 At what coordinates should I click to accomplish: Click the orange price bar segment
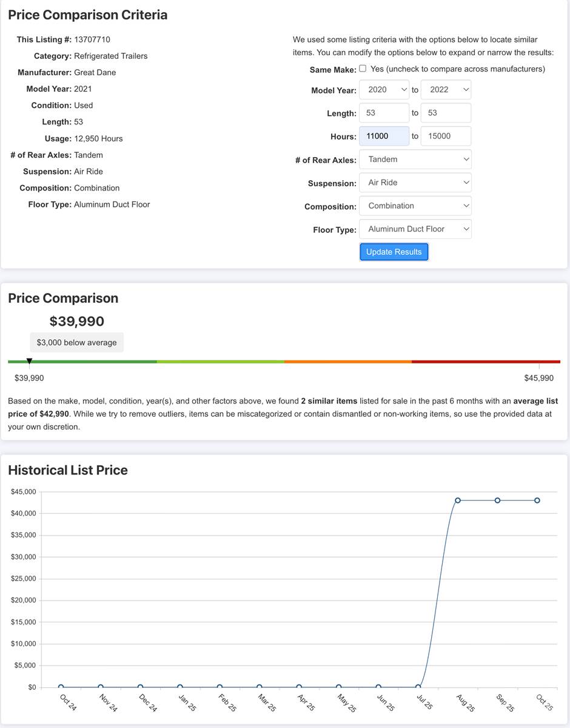347,362
